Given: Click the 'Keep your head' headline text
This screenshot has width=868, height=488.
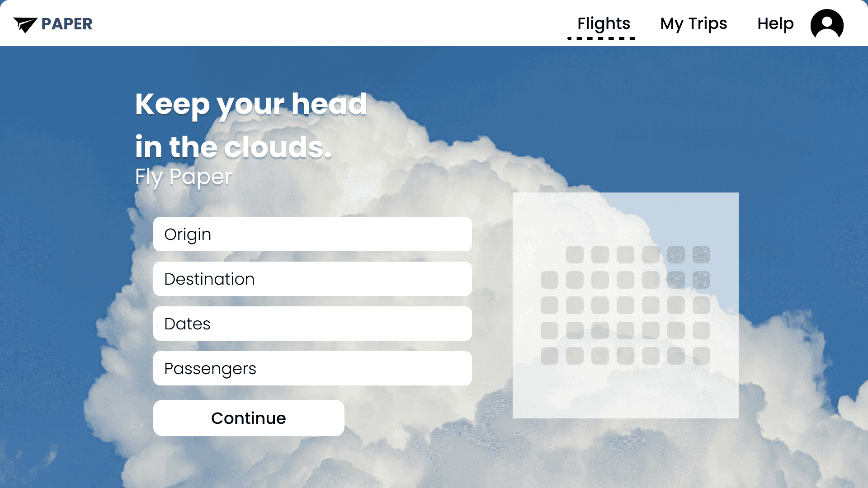Looking at the screenshot, I should [250, 104].
